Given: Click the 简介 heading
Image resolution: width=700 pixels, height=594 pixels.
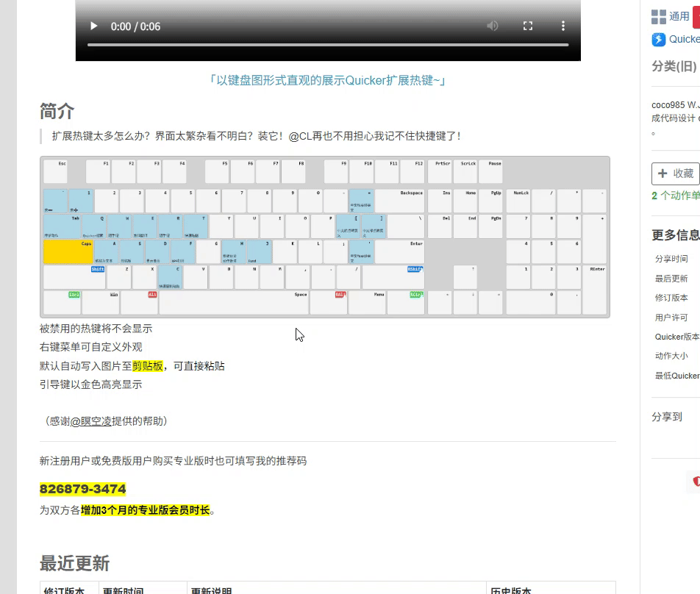Looking at the screenshot, I should coord(57,111).
